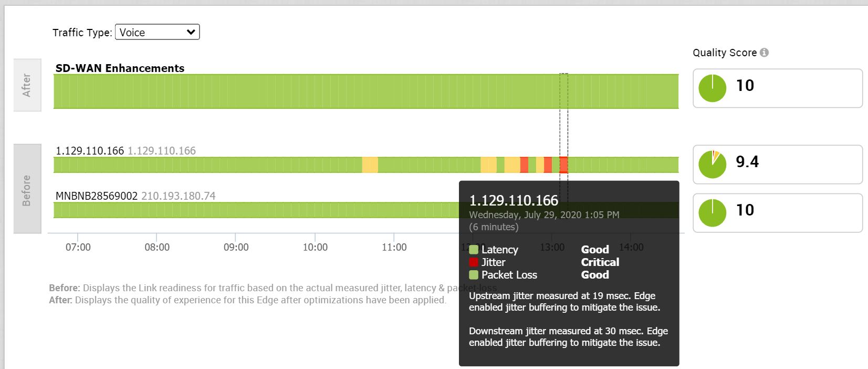Open the Traffic Type dropdown showing Voice
This screenshot has width=868, height=369.
click(157, 32)
